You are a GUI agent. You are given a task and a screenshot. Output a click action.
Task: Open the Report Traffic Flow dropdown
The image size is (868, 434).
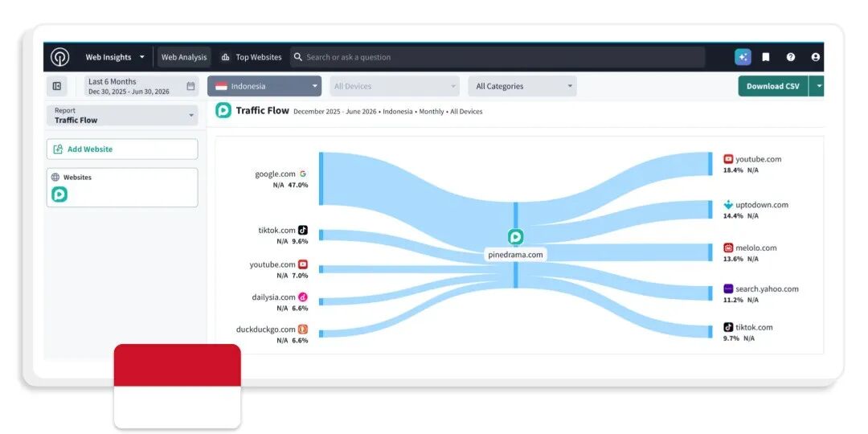pos(122,115)
